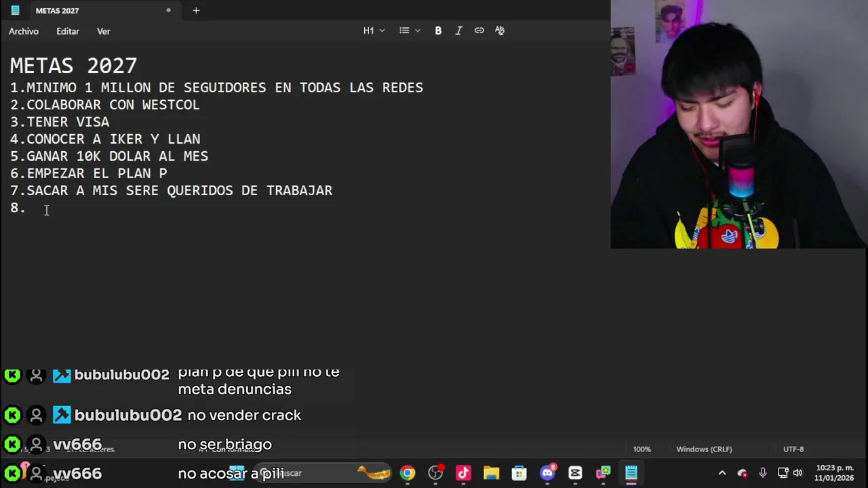The height and width of the screenshot is (488, 868).
Task: Click the line '5.GANAR 10K DOLAR AL MES'
Action: [109, 156]
